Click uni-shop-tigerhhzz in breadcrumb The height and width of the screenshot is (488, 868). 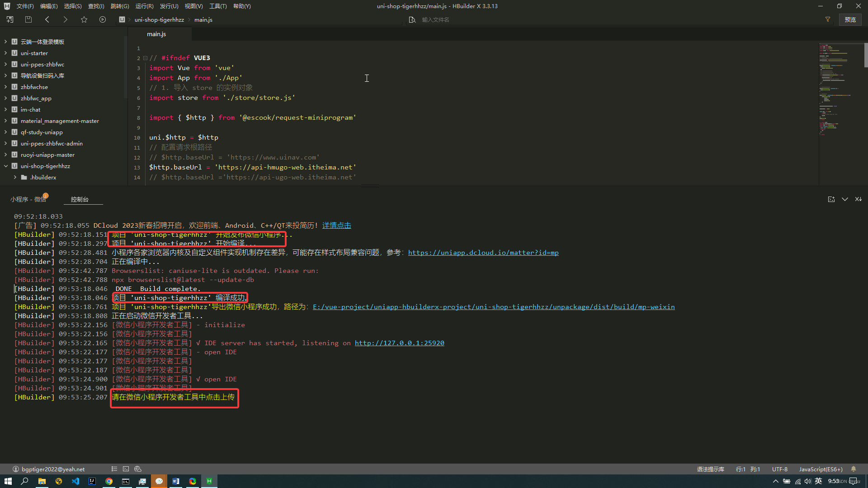tap(159, 19)
